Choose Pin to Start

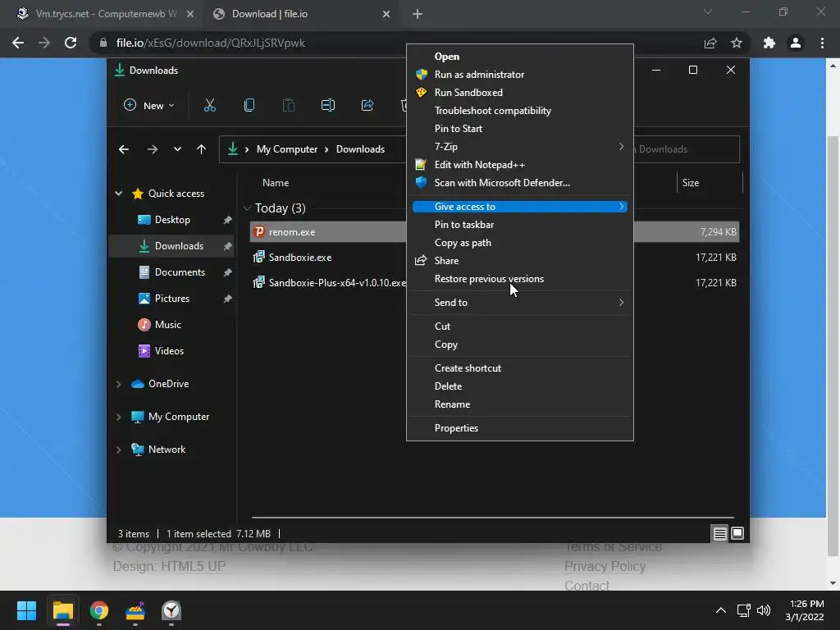click(x=519, y=129)
